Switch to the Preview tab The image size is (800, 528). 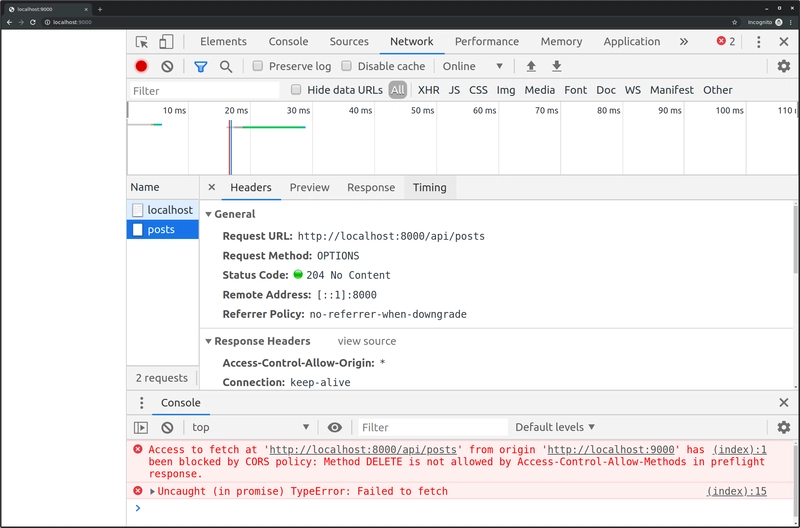[309, 187]
